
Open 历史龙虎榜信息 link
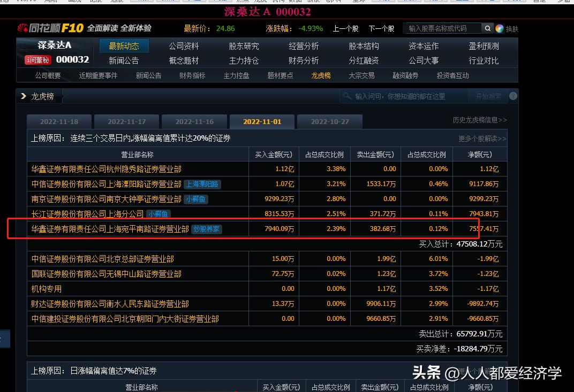coord(480,120)
